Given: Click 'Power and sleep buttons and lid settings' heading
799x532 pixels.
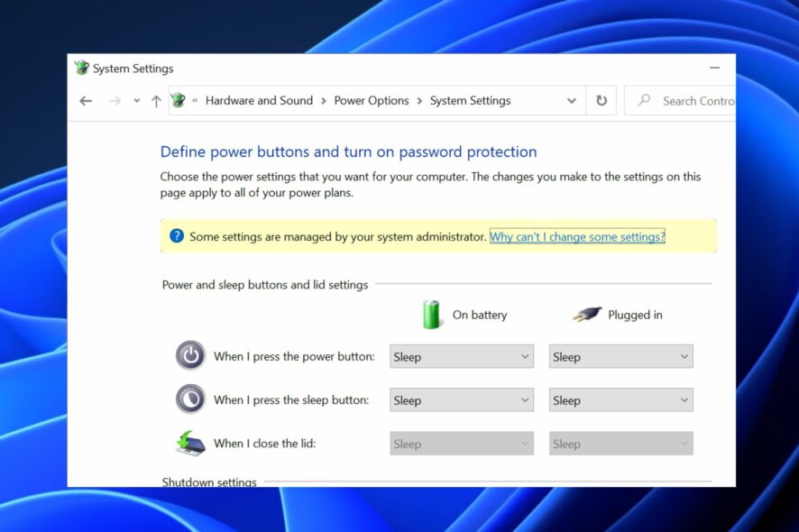Looking at the screenshot, I should point(265,285).
